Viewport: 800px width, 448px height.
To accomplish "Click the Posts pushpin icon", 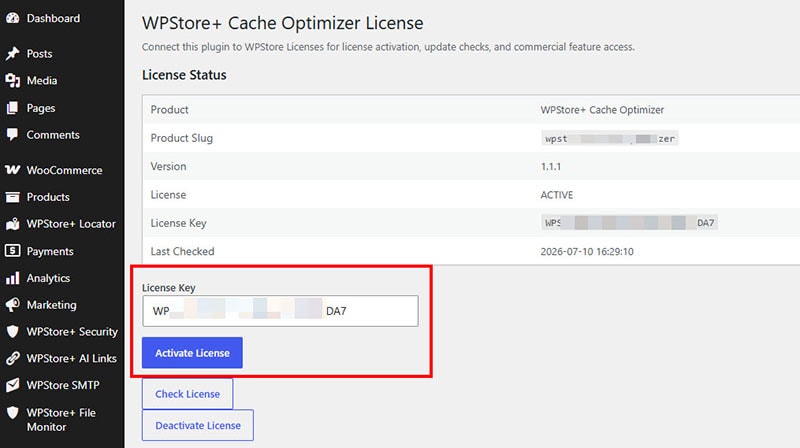I will 13,54.
